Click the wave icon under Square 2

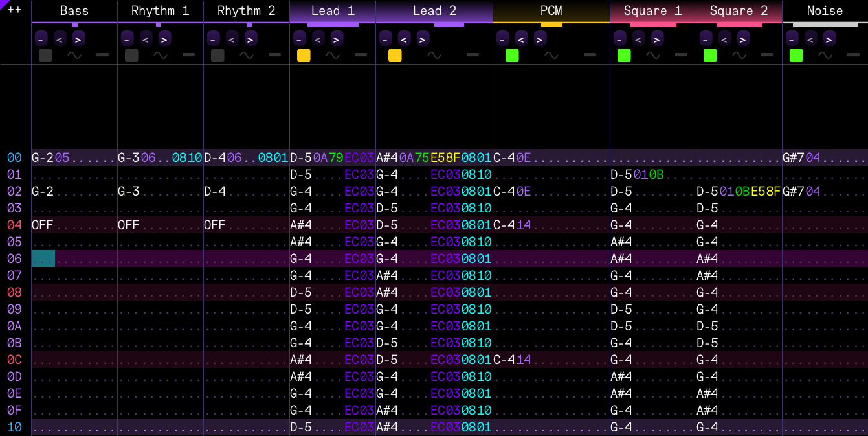[739, 56]
